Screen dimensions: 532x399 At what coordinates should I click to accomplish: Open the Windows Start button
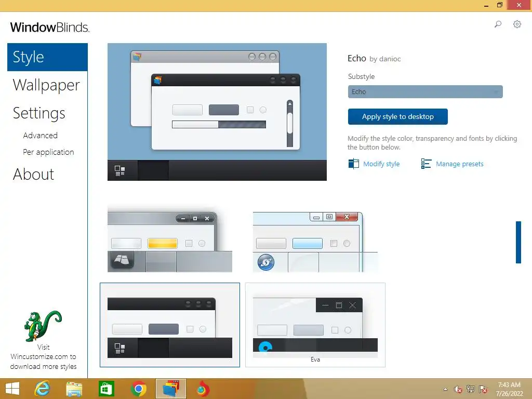click(x=12, y=389)
